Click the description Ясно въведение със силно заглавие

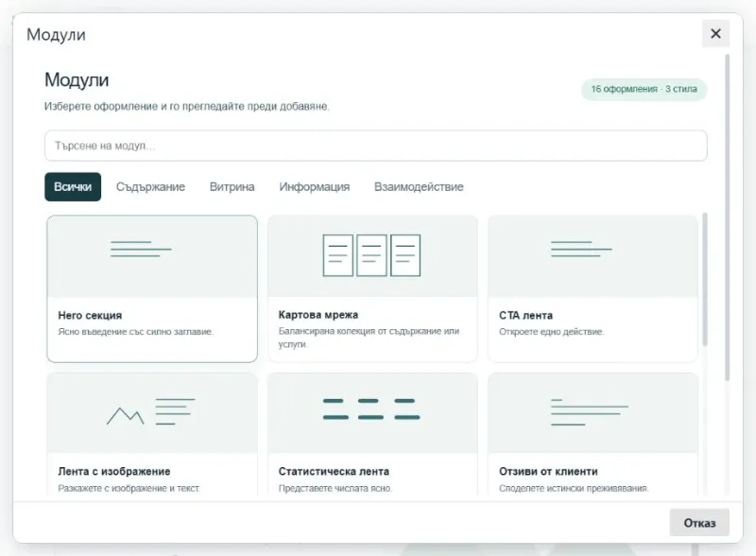[x=135, y=332]
